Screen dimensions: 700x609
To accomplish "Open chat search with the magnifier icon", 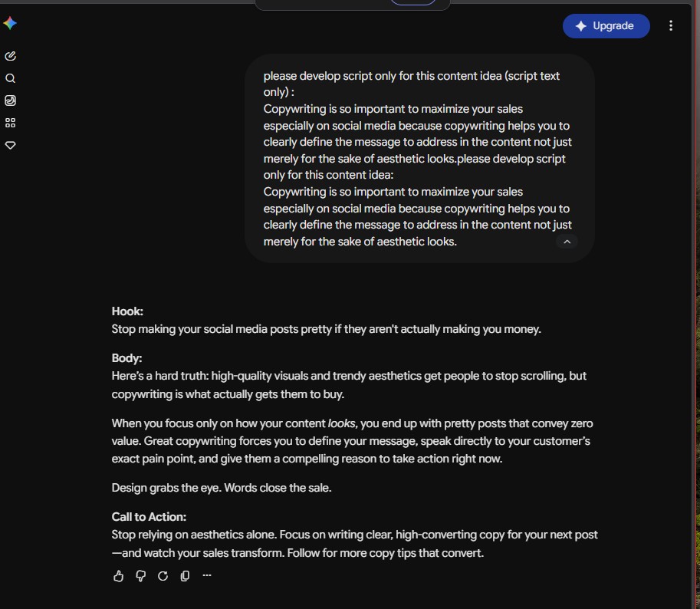I will (10, 78).
